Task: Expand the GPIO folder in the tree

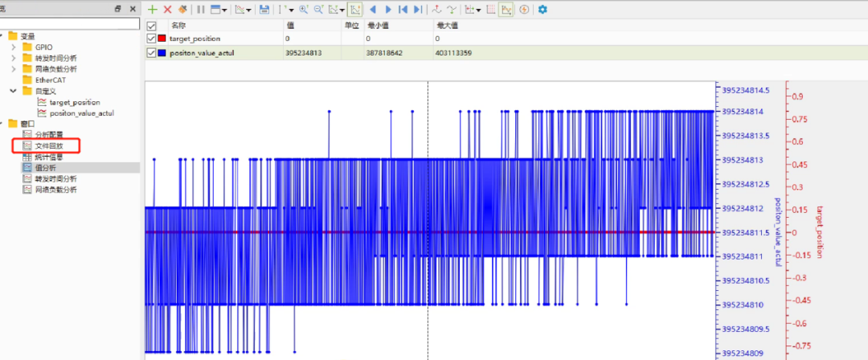Action: [14, 47]
